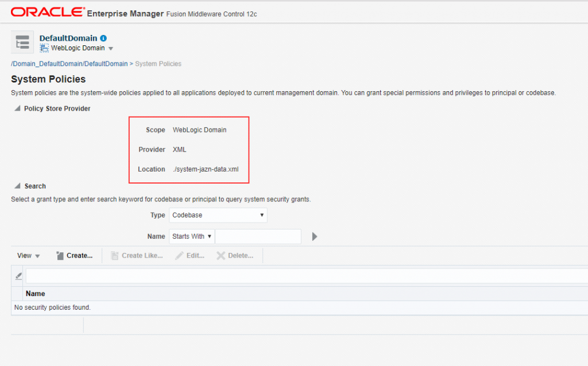Open the View menu
588x366 pixels.
click(x=28, y=256)
